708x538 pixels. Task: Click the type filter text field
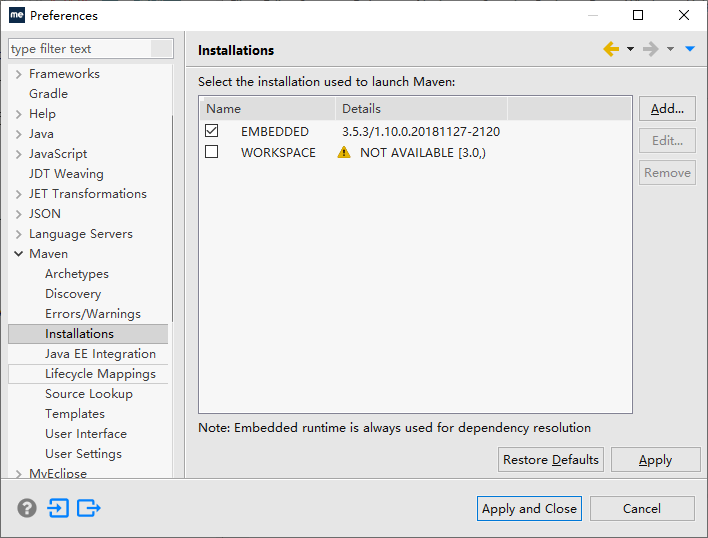tap(80, 49)
